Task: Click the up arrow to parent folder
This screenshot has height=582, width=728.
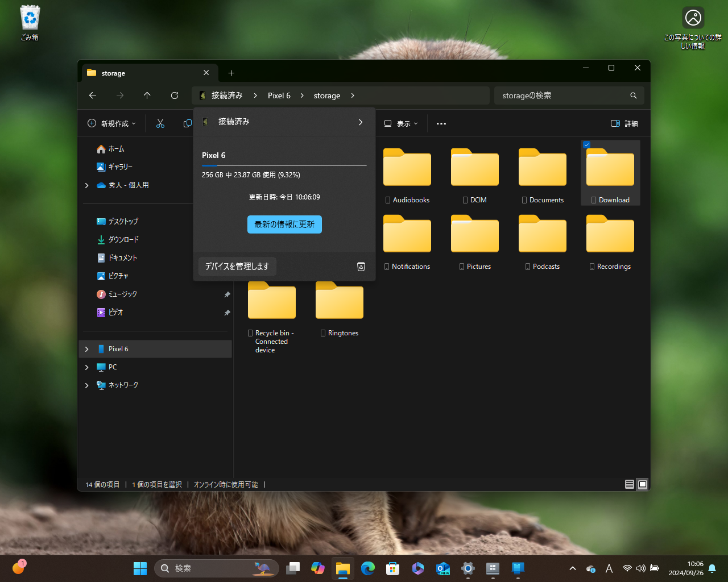Action: tap(147, 95)
